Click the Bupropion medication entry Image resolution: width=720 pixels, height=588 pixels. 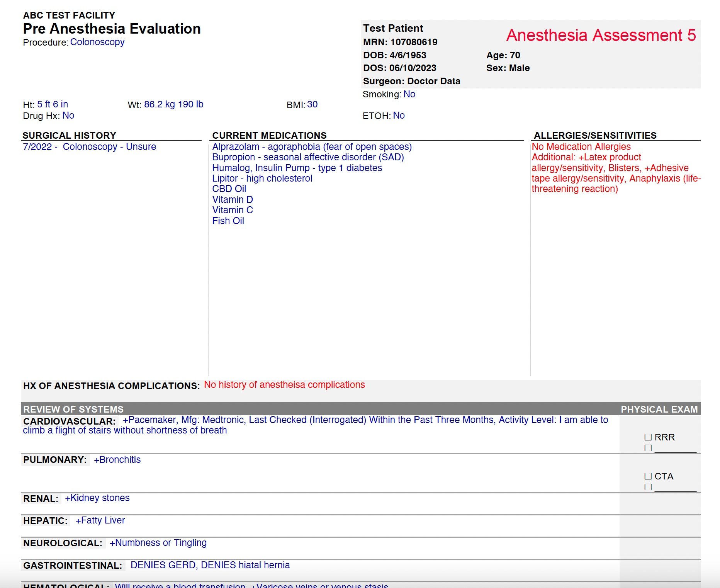click(x=308, y=157)
